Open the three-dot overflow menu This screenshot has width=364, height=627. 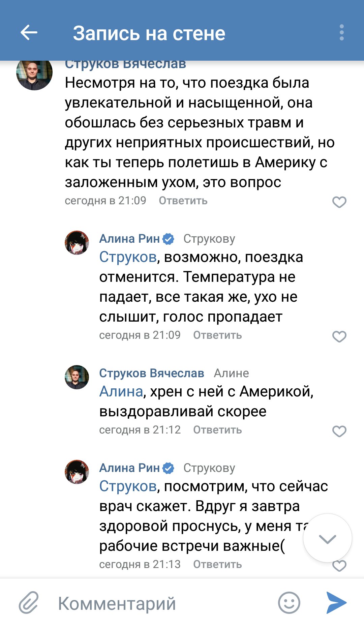click(x=341, y=33)
